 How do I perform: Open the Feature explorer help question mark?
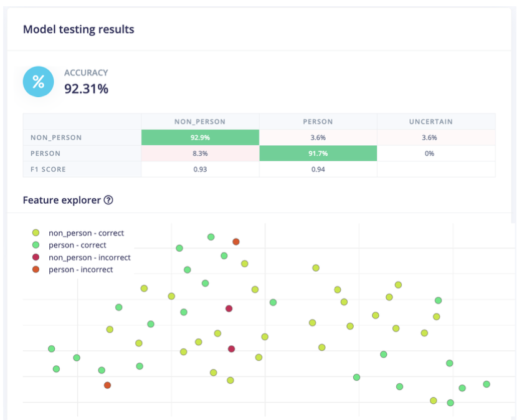pyautogui.click(x=108, y=200)
